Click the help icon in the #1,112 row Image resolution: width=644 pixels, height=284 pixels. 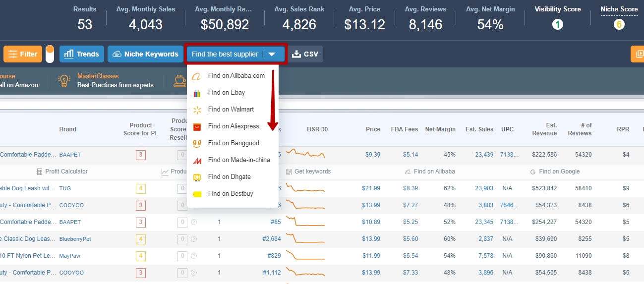[194, 273]
